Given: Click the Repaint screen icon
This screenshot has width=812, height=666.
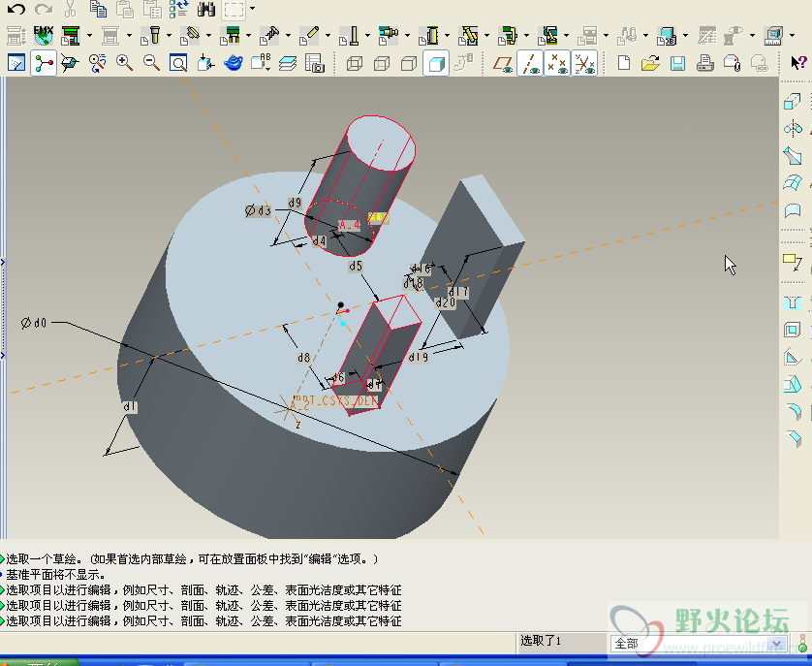Looking at the screenshot, I should tap(16, 63).
